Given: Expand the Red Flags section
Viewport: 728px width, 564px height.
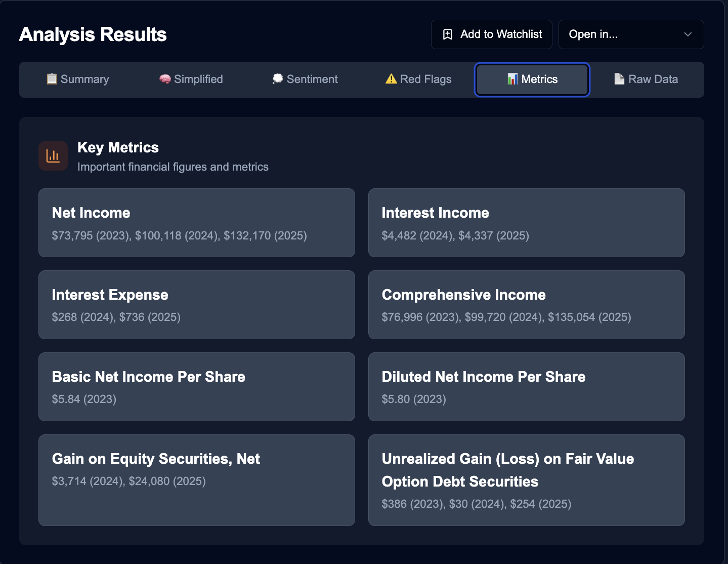Looking at the screenshot, I should click(417, 79).
